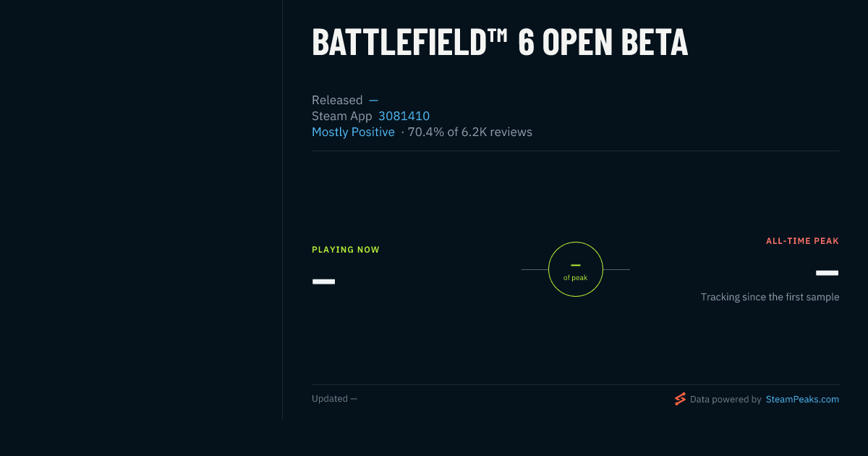
Task: Open Steam App ID 3081410 link
Action: tap(404, 116)
